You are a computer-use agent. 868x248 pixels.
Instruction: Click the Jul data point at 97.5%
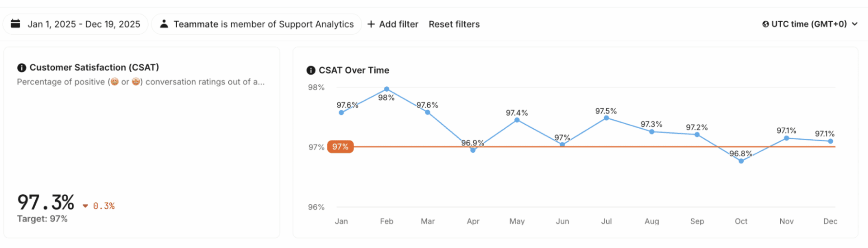606,118
